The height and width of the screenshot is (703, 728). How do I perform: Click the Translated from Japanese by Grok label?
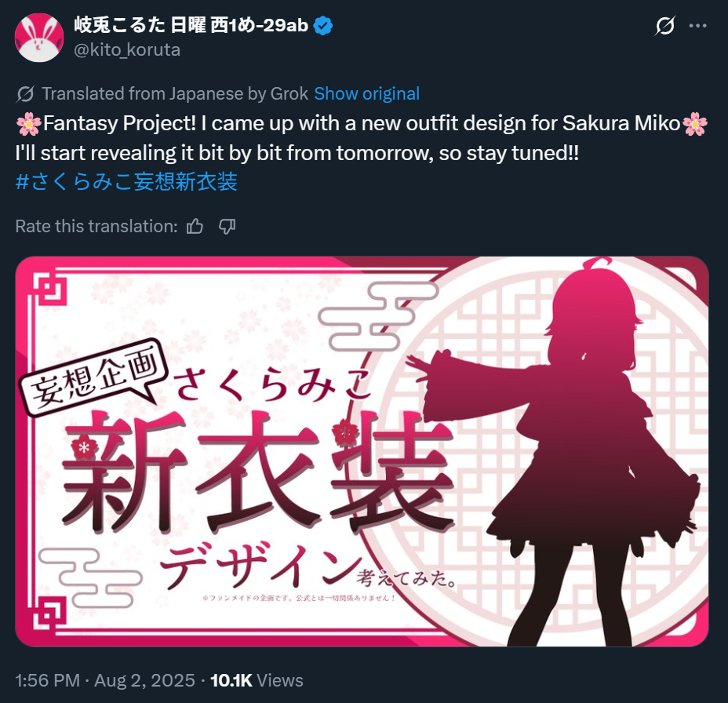(175, 94)
